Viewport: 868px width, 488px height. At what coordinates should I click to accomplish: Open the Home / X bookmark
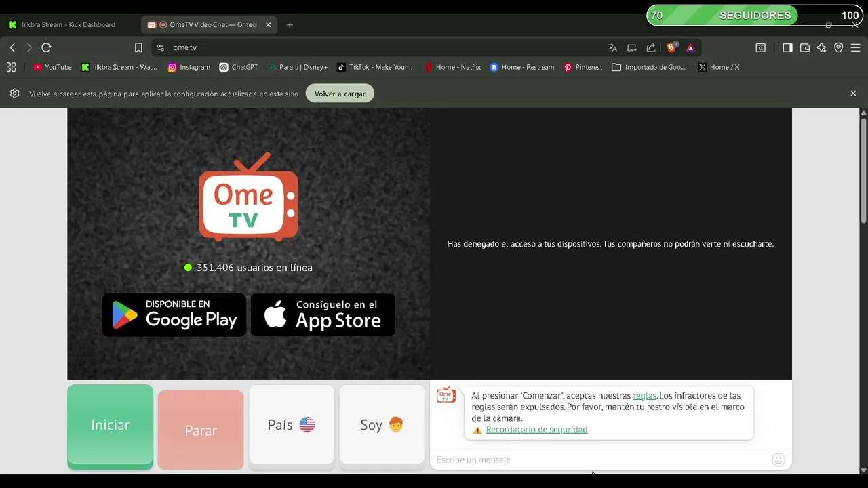(x=719, y=67)
